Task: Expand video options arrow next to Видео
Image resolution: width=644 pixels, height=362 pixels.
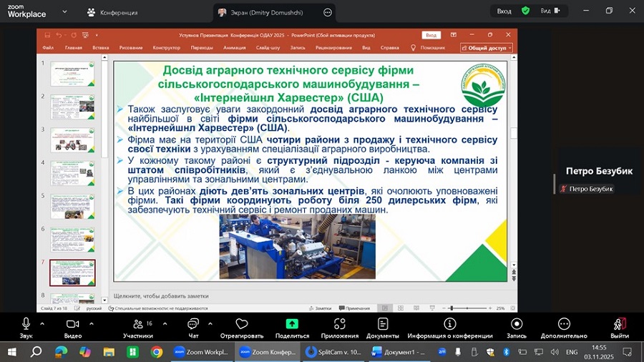Action: coord(89,323)
